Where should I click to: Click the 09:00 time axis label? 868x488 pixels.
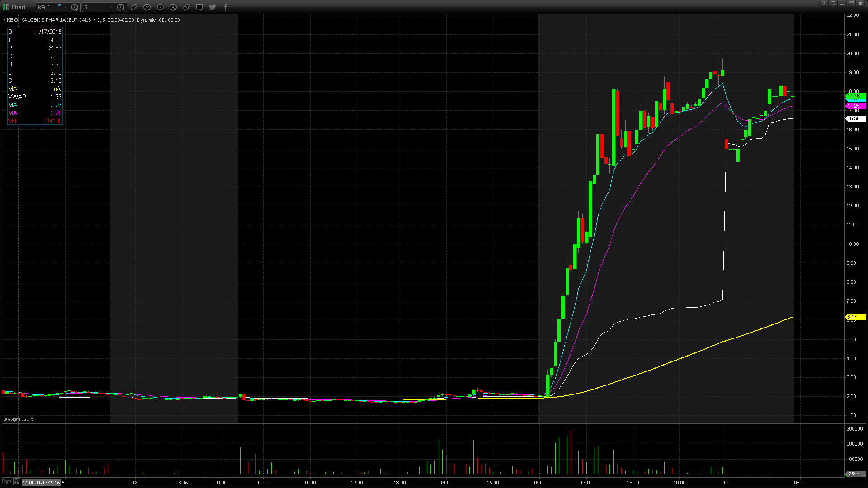pyautogui.click(x=221, y=483)
